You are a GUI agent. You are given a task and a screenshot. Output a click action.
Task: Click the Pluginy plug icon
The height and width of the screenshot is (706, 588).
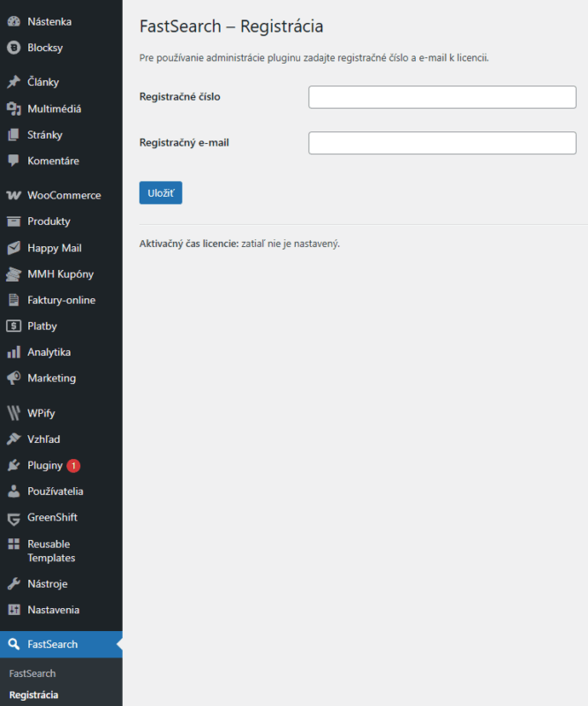(x=14, y=465)
